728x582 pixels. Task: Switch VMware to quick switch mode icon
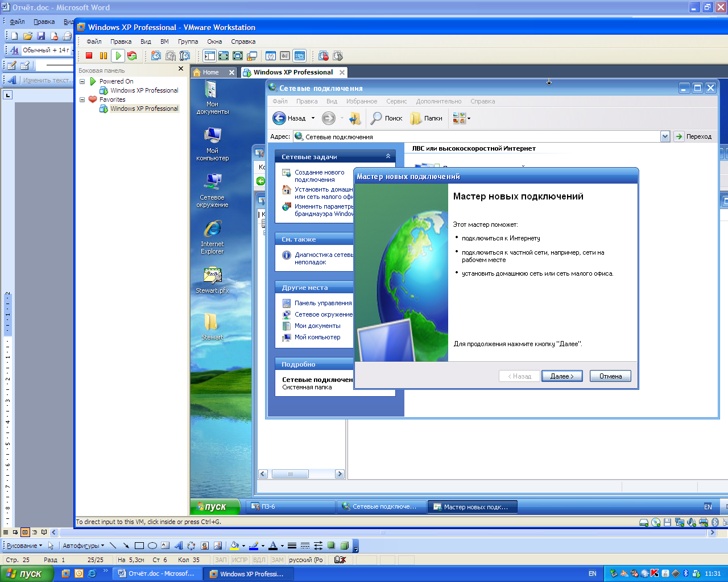pyautogui.click(x=224, y=56)
